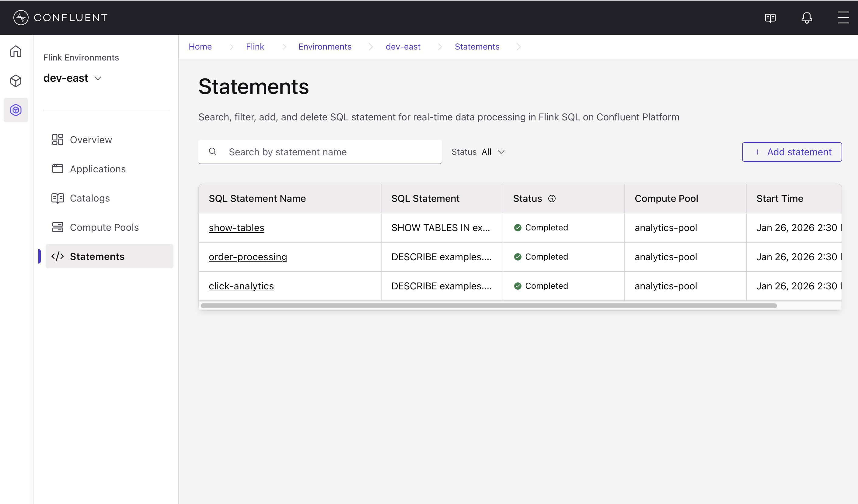The image size is (858, 504).
Task: Click DESCRIBE examples cell in order-processing row
Action: click(x=441, y=257)
